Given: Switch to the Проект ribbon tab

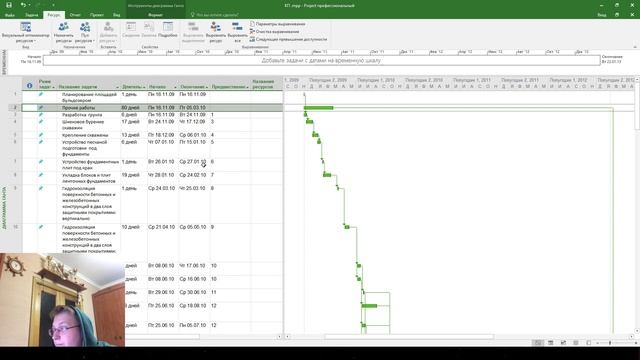Looking at the screenshot, I should pyautogui.click(x=97, y=15).
